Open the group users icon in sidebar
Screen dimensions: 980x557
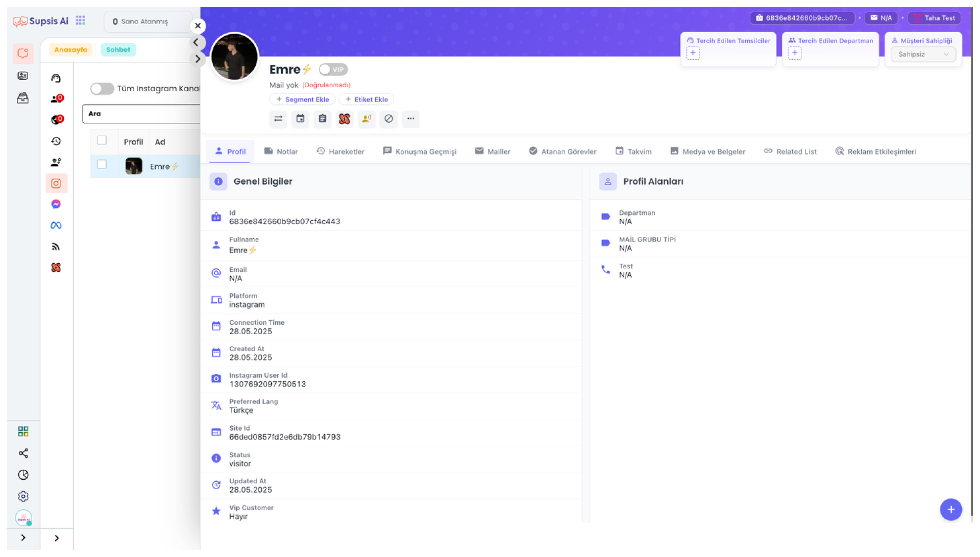point(56,162)
